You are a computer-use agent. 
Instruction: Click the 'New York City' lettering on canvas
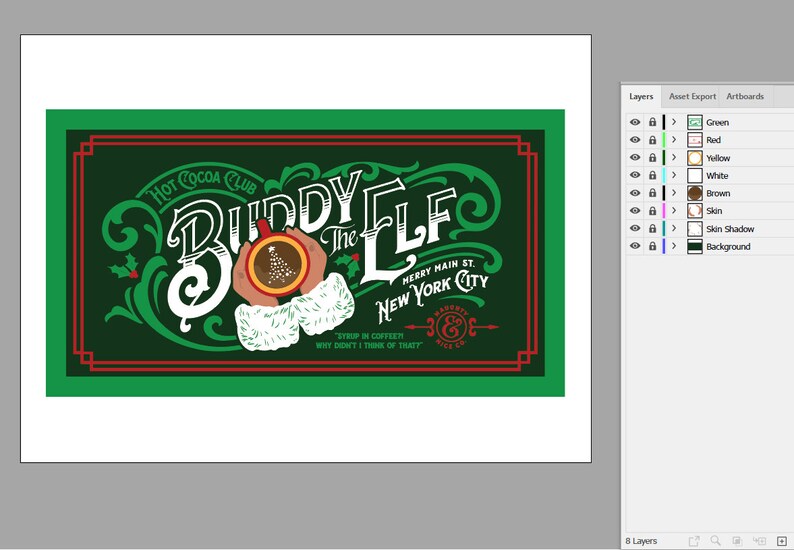click(x=432, y=295)
